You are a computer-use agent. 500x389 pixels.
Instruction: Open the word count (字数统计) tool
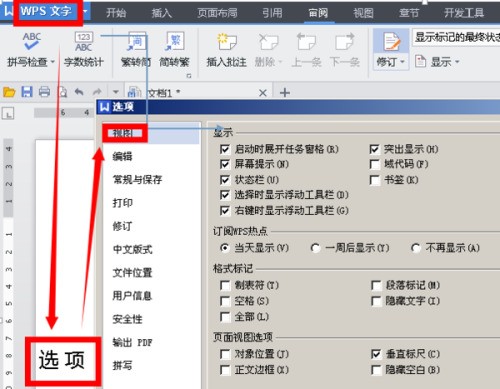click(x=84, y=49)
